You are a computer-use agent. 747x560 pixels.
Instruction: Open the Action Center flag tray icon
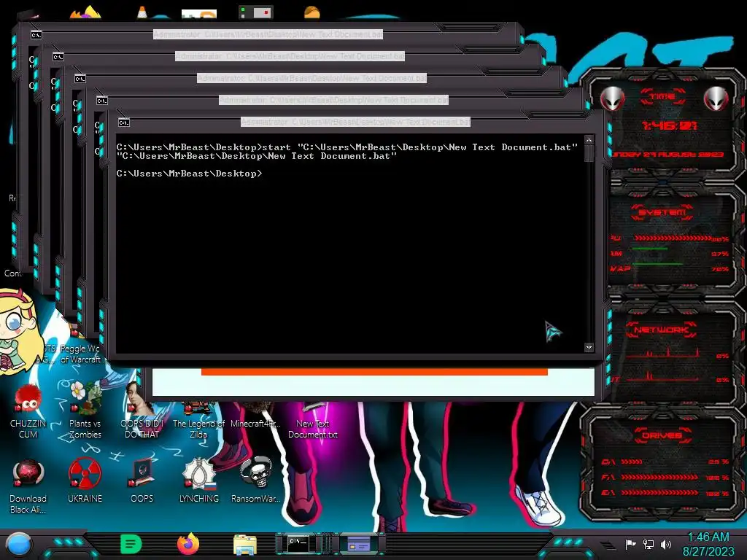[x=630, y=544]
